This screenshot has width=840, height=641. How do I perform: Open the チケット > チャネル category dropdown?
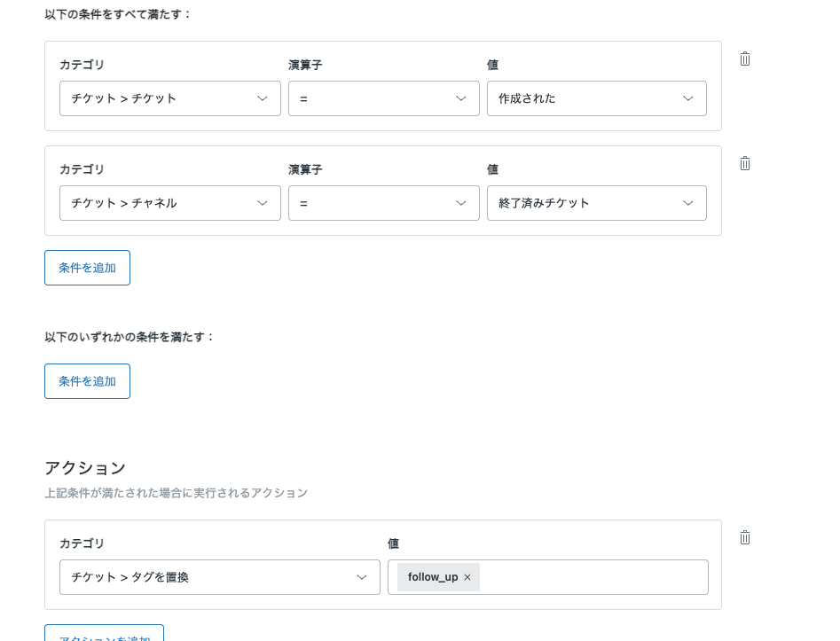(x=169, y=203)
